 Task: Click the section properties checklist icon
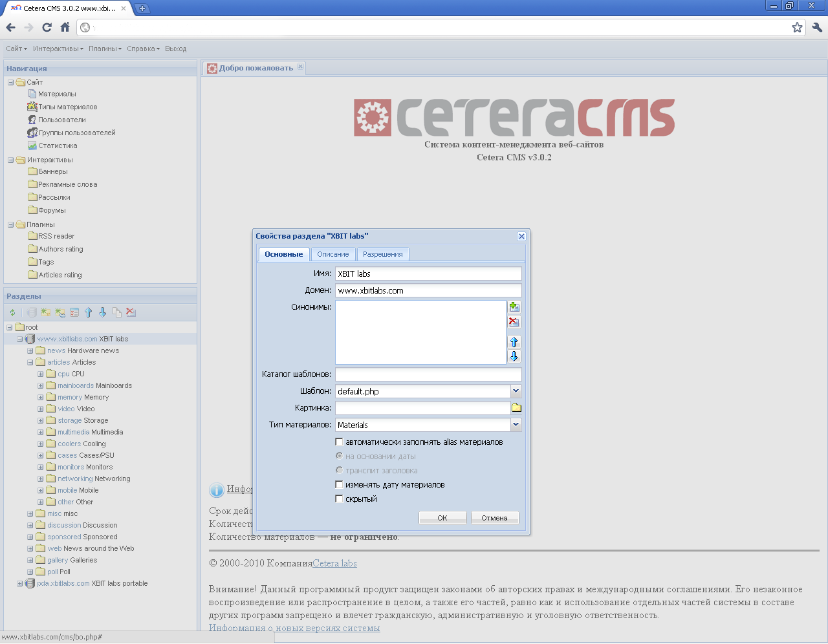(x=74, y=313)
